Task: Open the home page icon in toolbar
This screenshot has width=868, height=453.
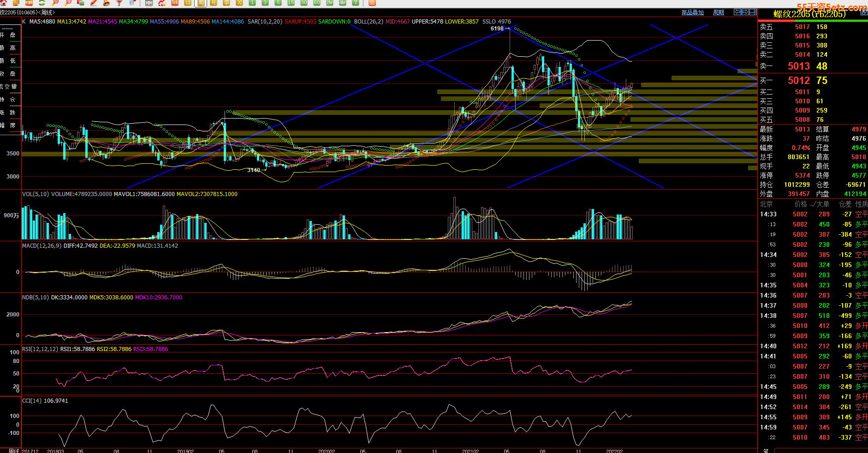Action: click(4, 2)
